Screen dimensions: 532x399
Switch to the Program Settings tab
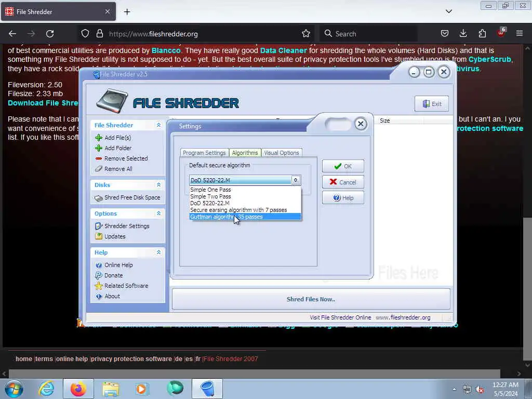(x=204, y=153)
